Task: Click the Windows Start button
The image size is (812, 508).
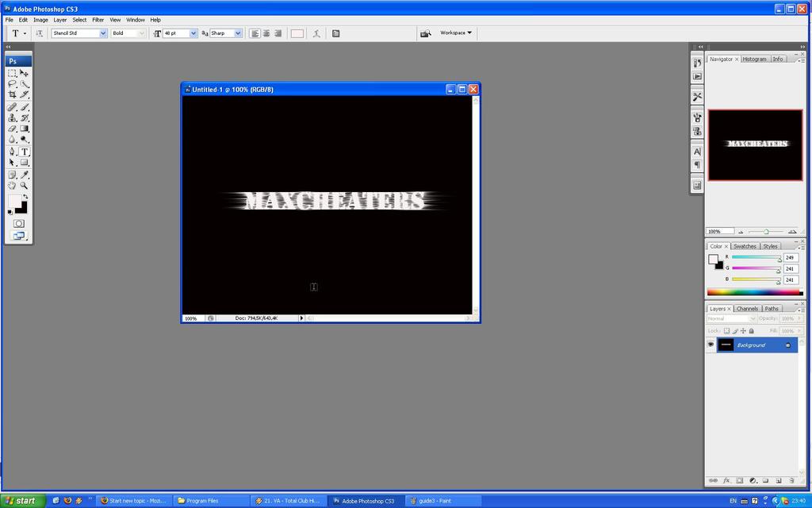Action: click(x=21, y=501)
